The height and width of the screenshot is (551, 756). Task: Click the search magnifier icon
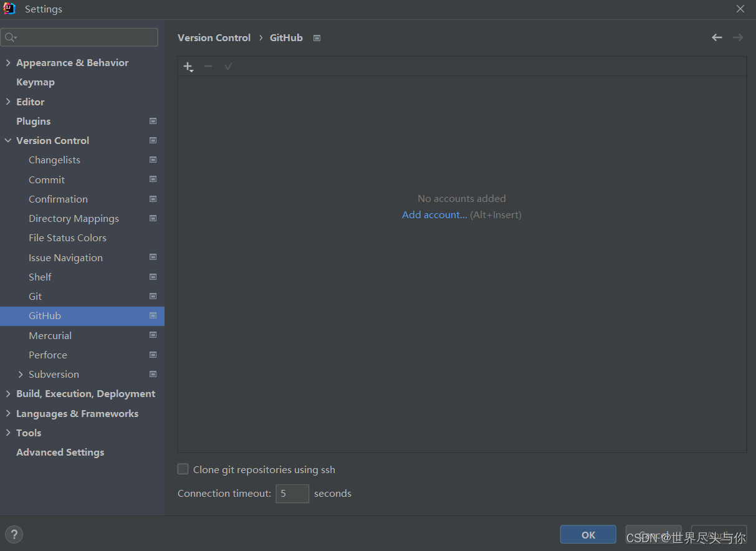point(11,37)
